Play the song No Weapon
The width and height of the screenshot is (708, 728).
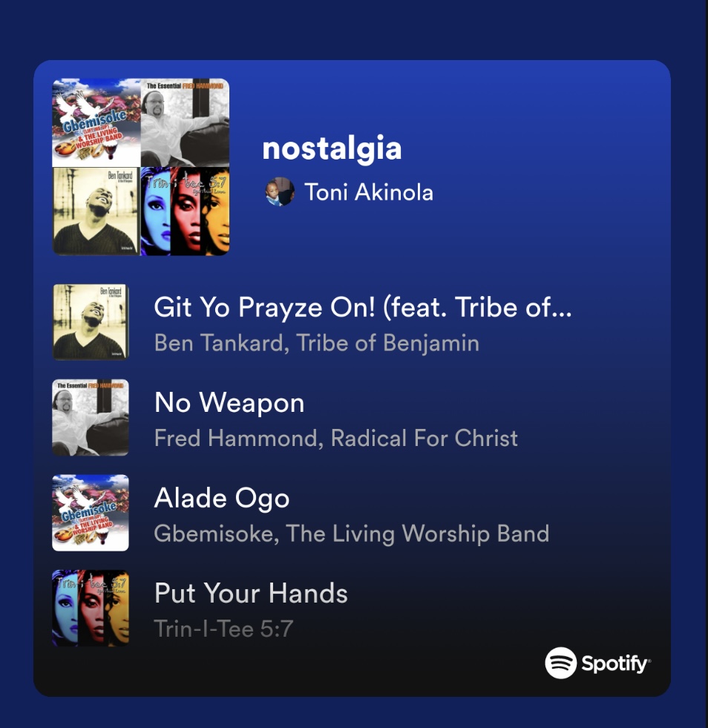pyautogui.click(x=229, y=402)
